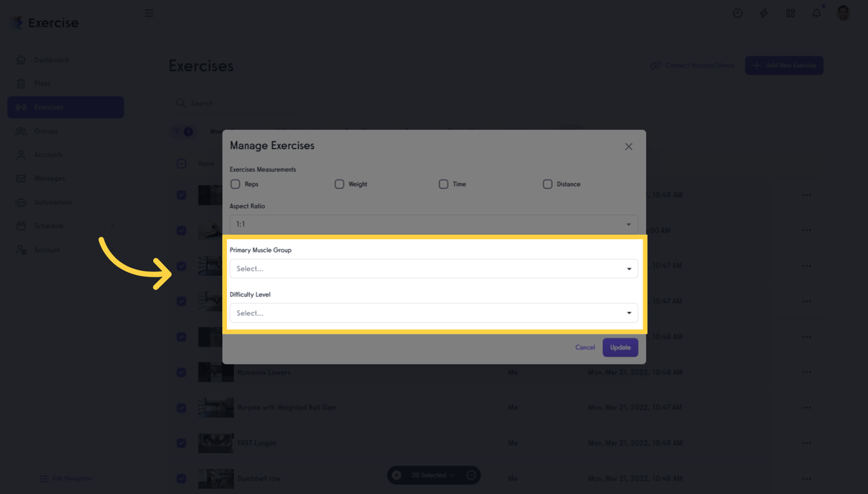Check the Weight measurement box
The image size is (868, 494).
339,184
